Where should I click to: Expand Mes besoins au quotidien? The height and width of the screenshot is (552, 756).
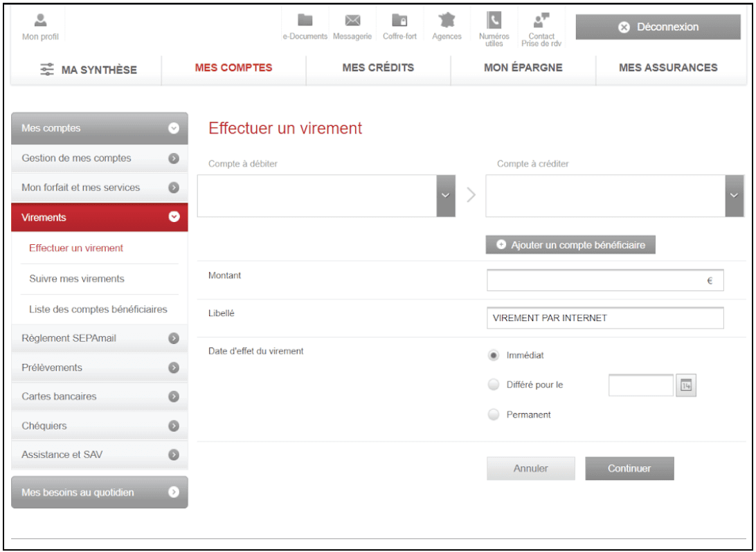(99, 493)
